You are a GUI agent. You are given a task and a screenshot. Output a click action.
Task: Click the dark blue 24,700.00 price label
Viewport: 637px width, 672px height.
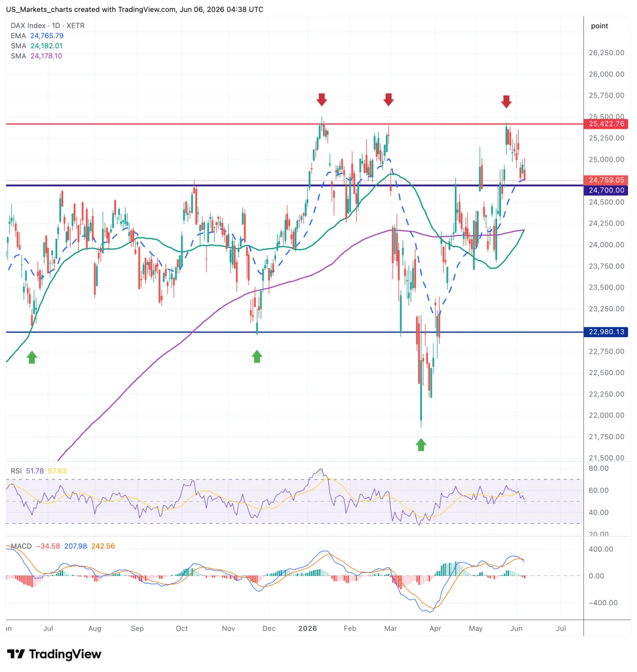click(x=606, y=190)
